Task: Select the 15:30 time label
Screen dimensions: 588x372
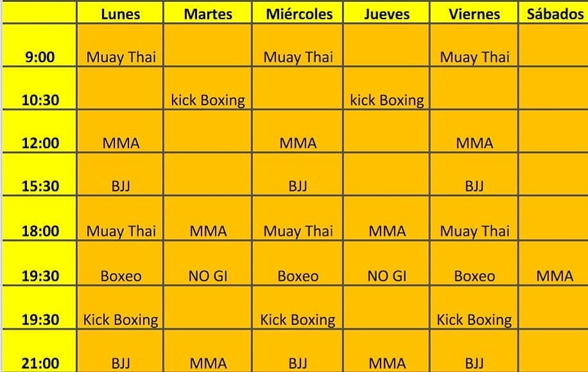Action: pyautogui.click(x=40, y=187)
